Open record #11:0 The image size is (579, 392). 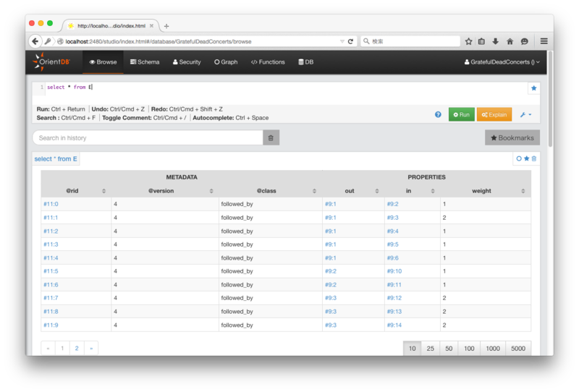[51, 204]
